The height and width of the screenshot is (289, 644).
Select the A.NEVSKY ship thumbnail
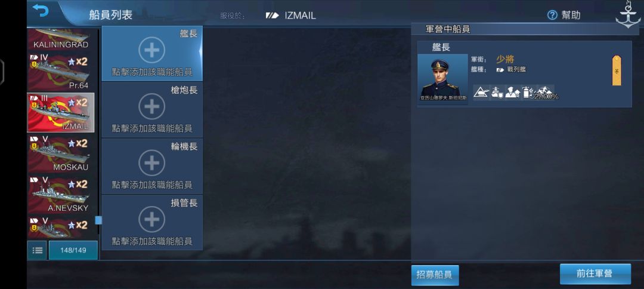click(x=61, y=195)
